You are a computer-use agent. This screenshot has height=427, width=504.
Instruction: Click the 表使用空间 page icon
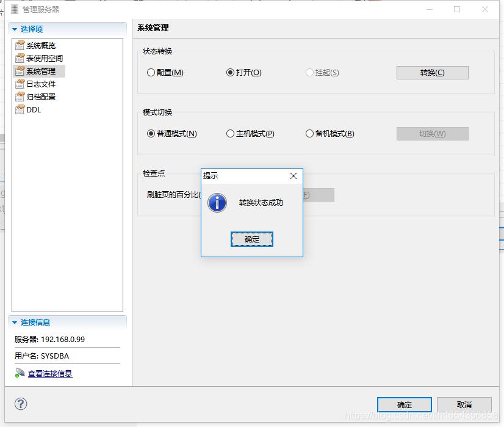[20, 58]
